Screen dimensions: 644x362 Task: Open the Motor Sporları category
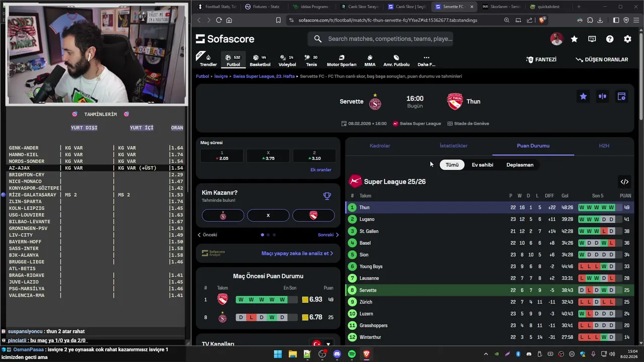342,60
